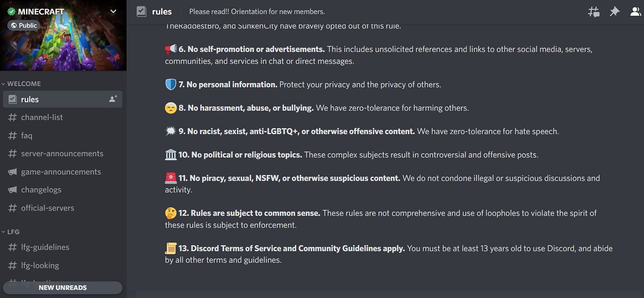
Task: Select the server-announcements channel
Action: coord(62,153)
